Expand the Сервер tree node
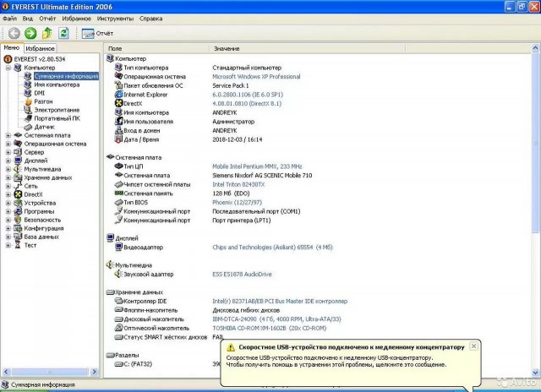This screenshot has height=392, width=541. tap(8, 152)
